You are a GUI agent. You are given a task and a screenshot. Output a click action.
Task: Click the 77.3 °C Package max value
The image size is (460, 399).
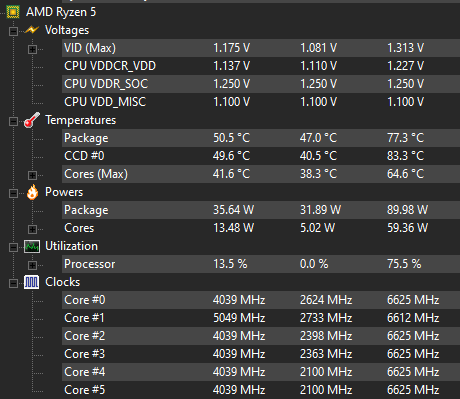[x=405, y=138]
